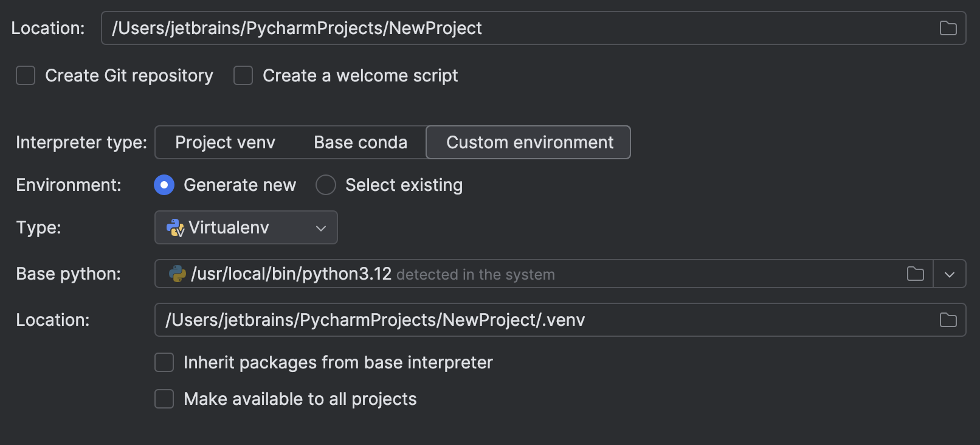Switch to the Project venv interpreter type

point(225,142)
